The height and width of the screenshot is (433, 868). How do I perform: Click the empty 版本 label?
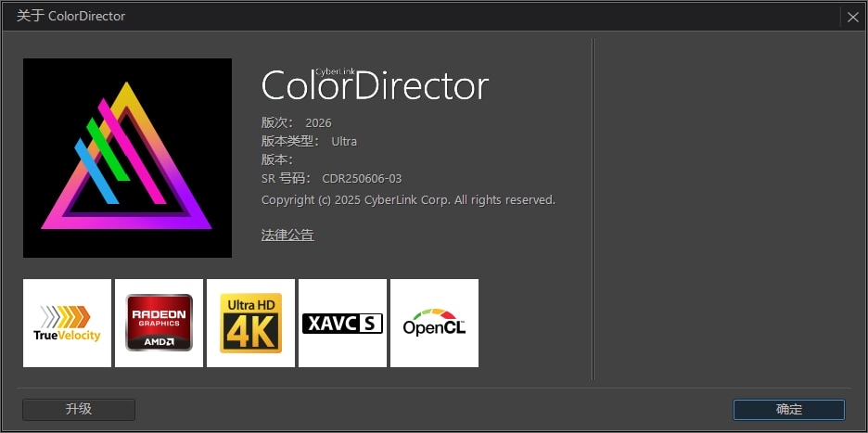277,160
